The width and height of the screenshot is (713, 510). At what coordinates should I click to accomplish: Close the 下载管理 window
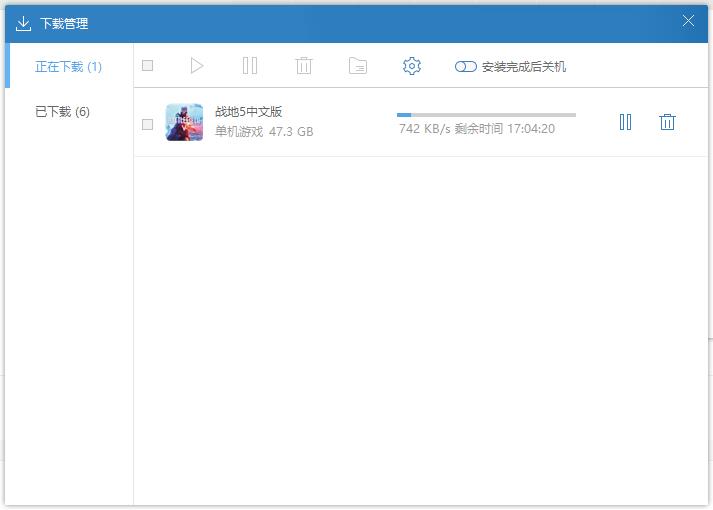click(x=688, y=20)
